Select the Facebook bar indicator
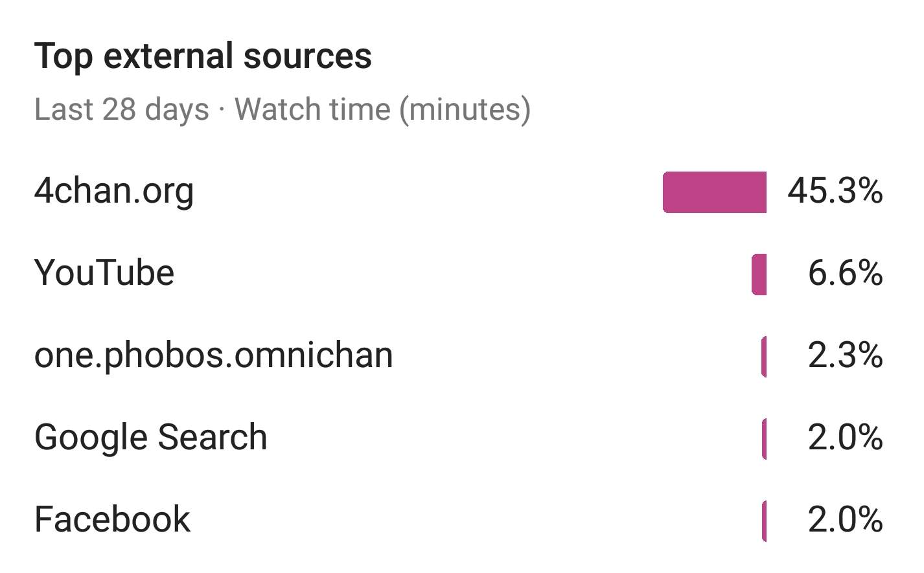The height and width of the screenshot is (573, 924). tap(765, 521)
